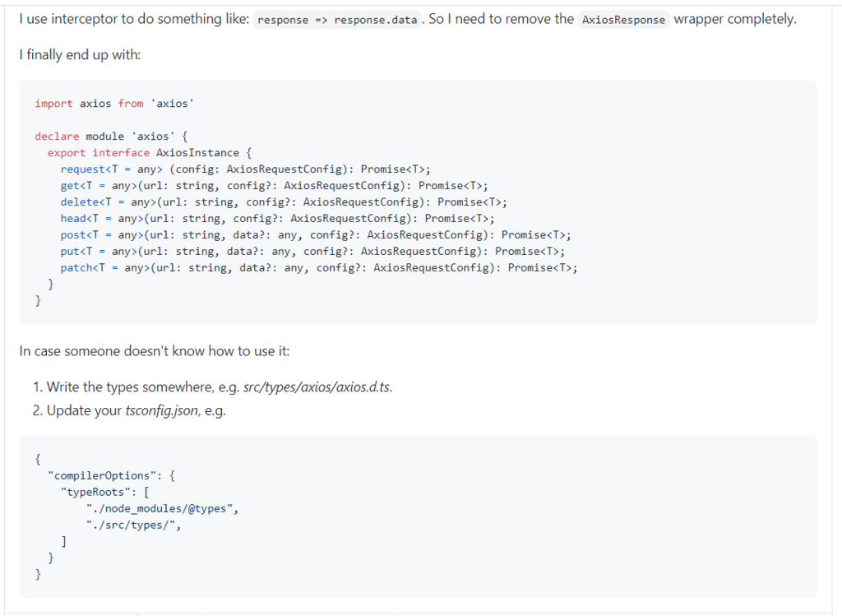Viewport: 842px width, 616px height.
Task: Click the inline code 'AxiosResponse'
Action: [623, 20]
